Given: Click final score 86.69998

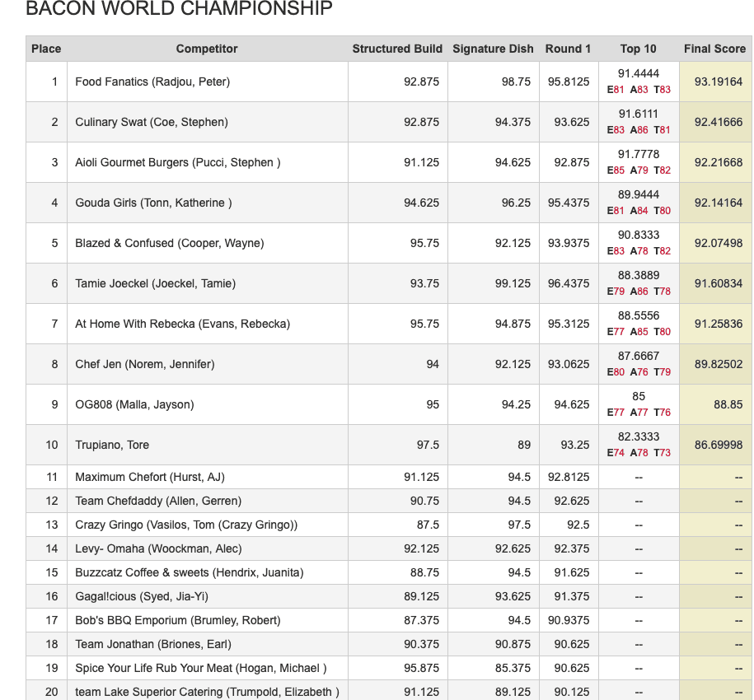Looking at the screenshot, I should (719, 445).
